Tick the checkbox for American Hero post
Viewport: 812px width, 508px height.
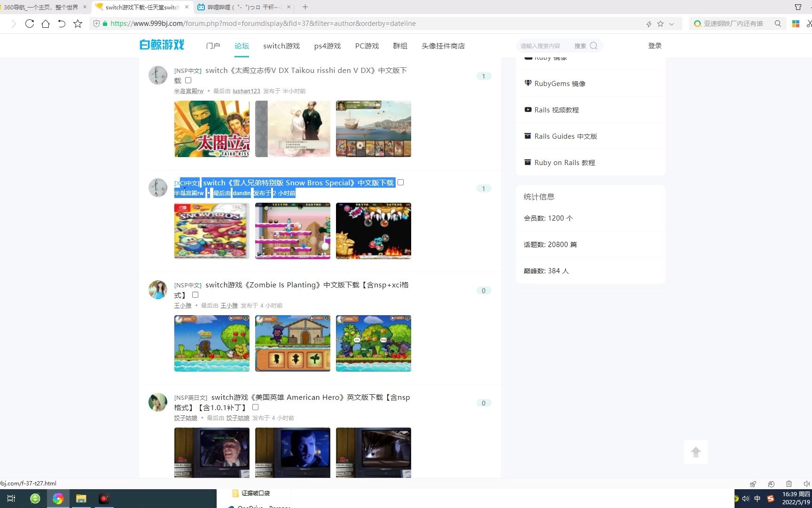tap(255, 407)
